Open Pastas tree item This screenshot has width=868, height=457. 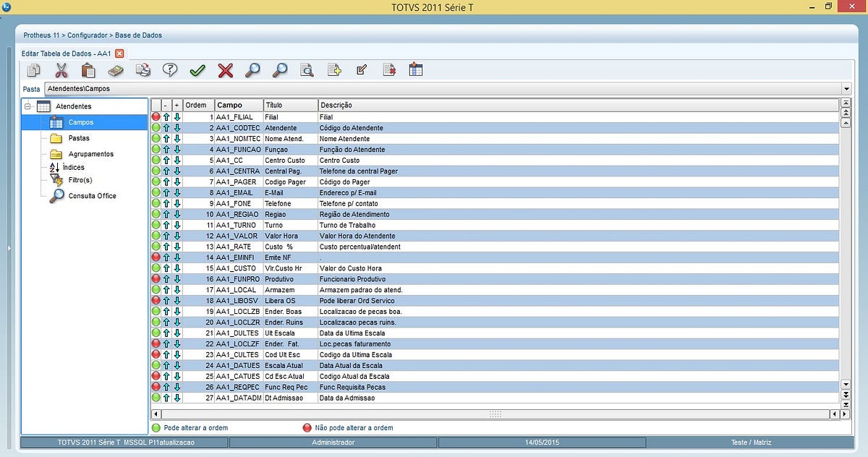pyautogui.click(x=79, y=138)
